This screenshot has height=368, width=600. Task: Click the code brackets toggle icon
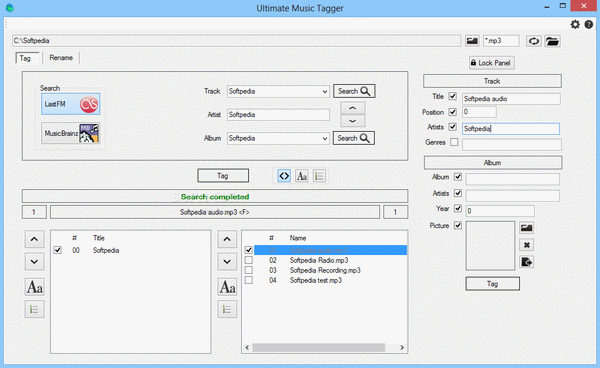[x=284, y=176]
